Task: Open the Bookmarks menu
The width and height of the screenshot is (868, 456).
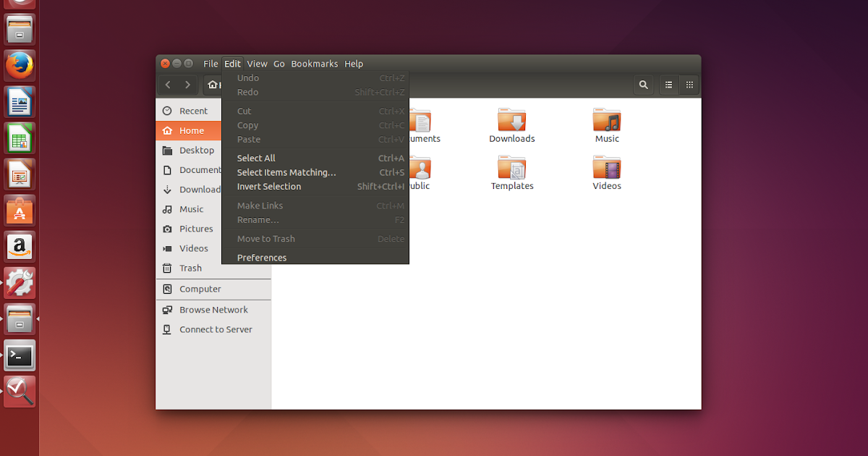Action: pos(315,64)
